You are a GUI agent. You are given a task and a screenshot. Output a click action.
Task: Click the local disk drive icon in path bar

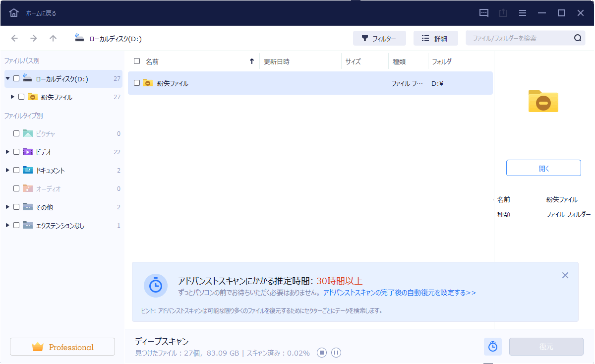pos(79,38)
